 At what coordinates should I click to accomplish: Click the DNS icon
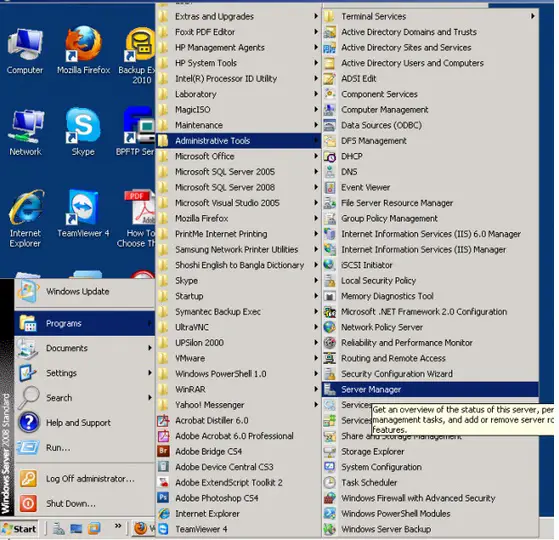[x=330, y=172]
